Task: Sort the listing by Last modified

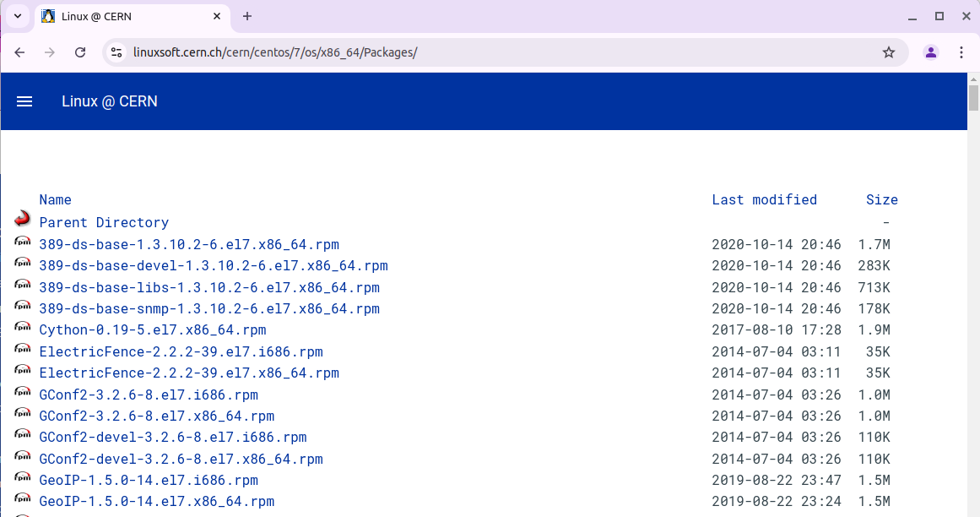Action: 765,199
